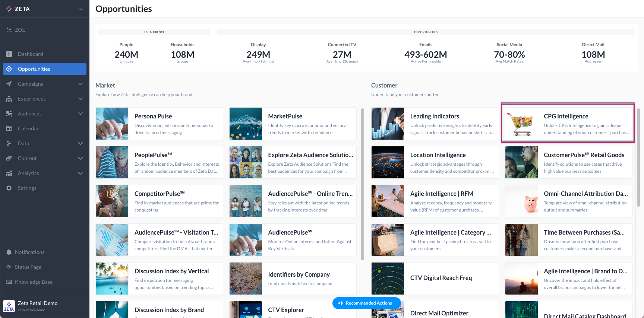Image resolution: width=644 pixels, height=318 pixels.
Task: Click the Calendar icon in sidebar
Action: (x=9, y=128)
